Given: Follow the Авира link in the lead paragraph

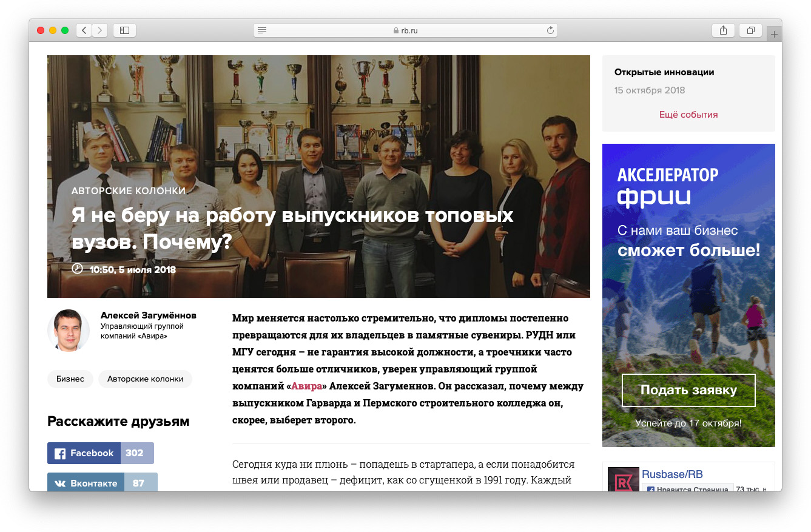Looking at the screenshot, I should [x=307, y=386].
